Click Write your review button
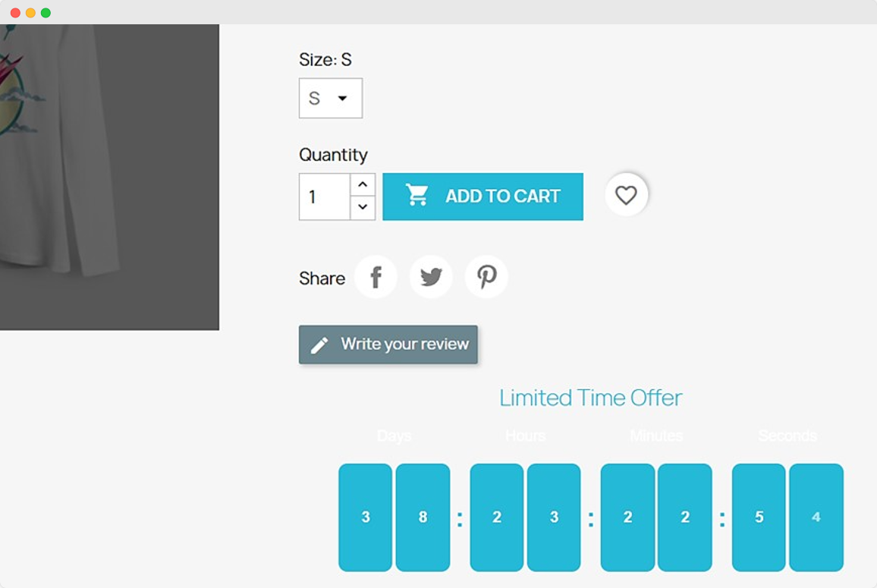Image resolution: width=877 pixels, height=588 pixels. coord(388,344)
